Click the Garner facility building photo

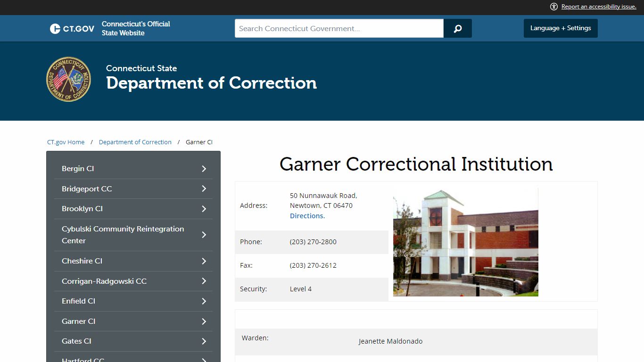[466, 242]
